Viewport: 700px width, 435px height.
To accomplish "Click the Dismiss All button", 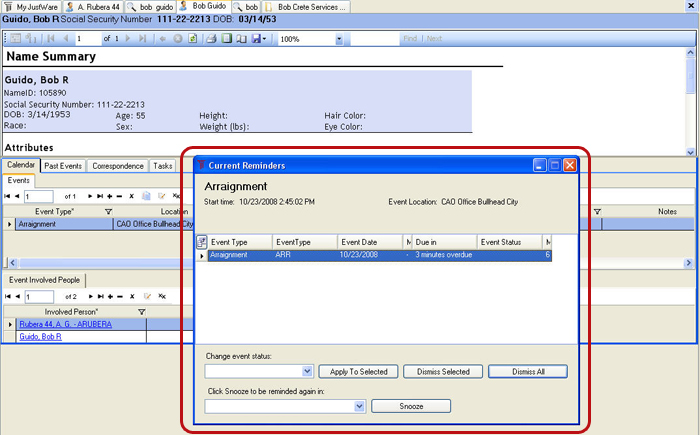I will click(527, 372).
